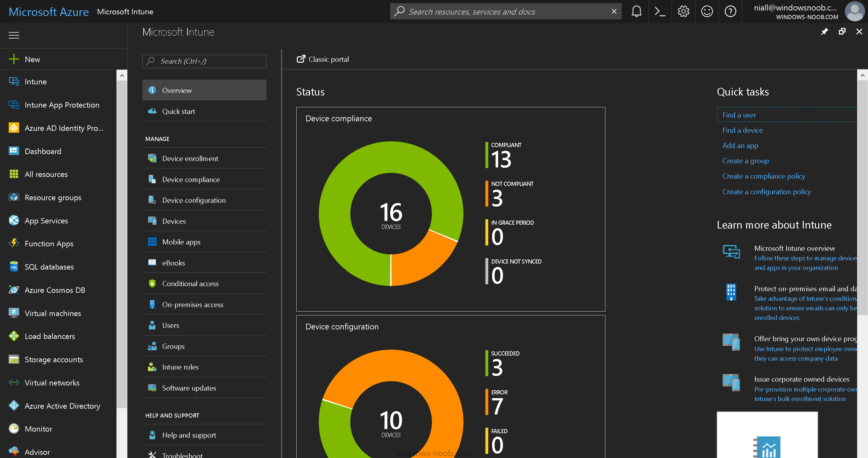Click the COMPLIANT count 13
The height and width of the screenshot is (458, 868).
click(501, 159)
